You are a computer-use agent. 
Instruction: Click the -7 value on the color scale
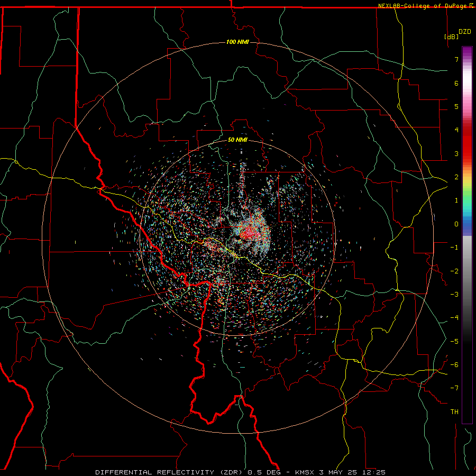454,388
